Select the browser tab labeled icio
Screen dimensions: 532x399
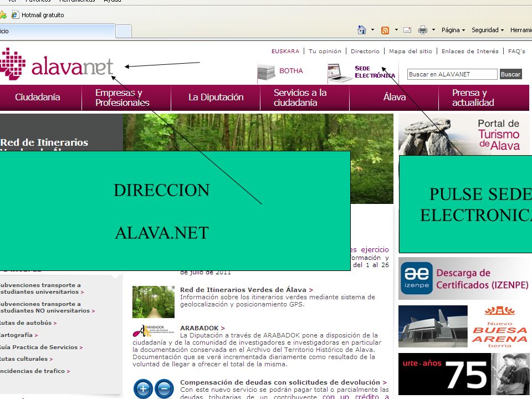[57, 31]
